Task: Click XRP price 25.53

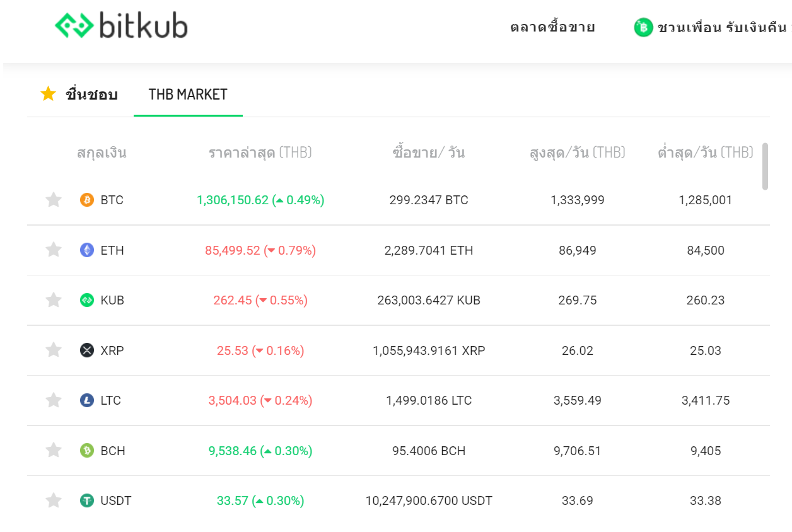Action: (233, 350)
